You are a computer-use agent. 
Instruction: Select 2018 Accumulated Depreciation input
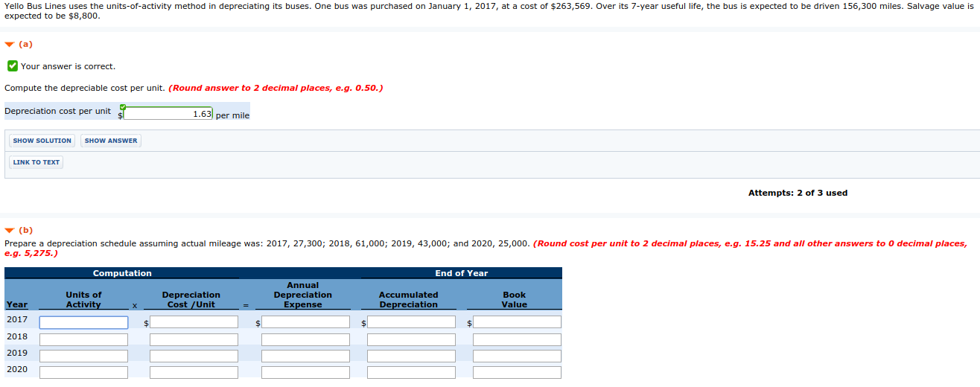click(x=411, y=339)
